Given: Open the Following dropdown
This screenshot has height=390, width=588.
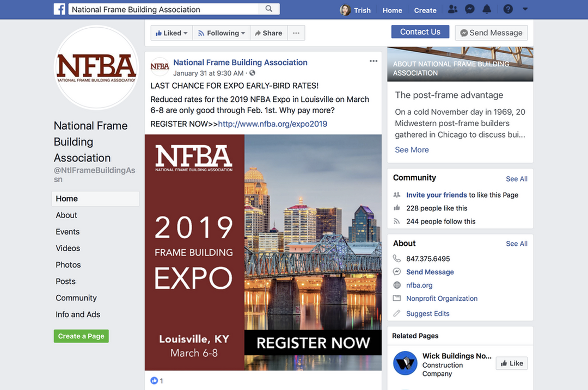Looking at the screenshot, I should click(x=222, y=33).
